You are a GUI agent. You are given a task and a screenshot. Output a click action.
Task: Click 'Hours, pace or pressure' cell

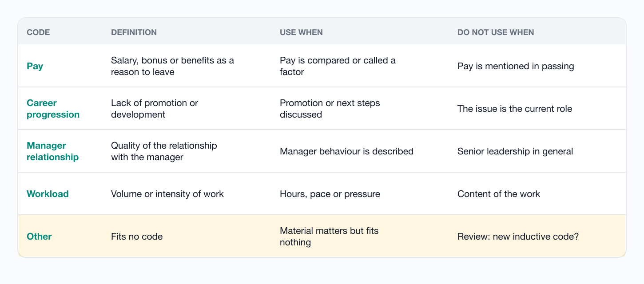[x=330, y=194]
